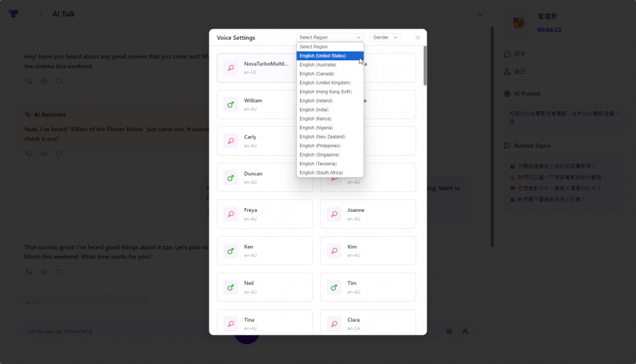
Task: Select English (United States) region option
Action: coord(330,56)
